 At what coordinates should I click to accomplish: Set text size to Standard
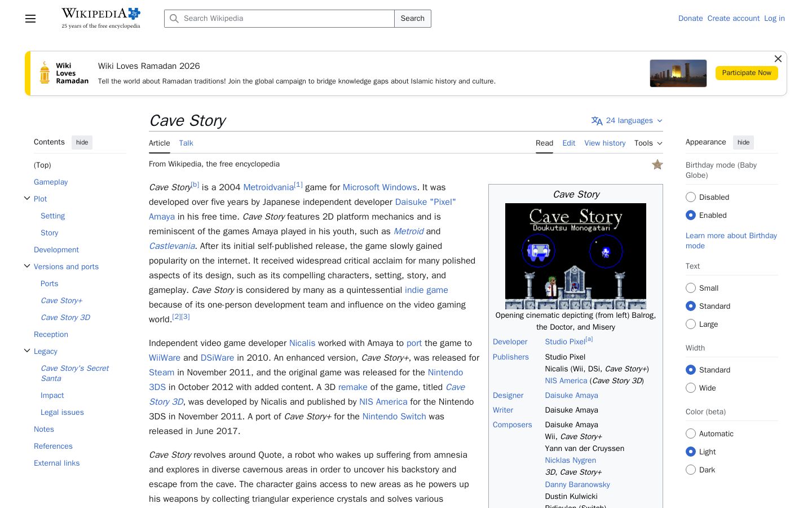(x=691, y=306)
